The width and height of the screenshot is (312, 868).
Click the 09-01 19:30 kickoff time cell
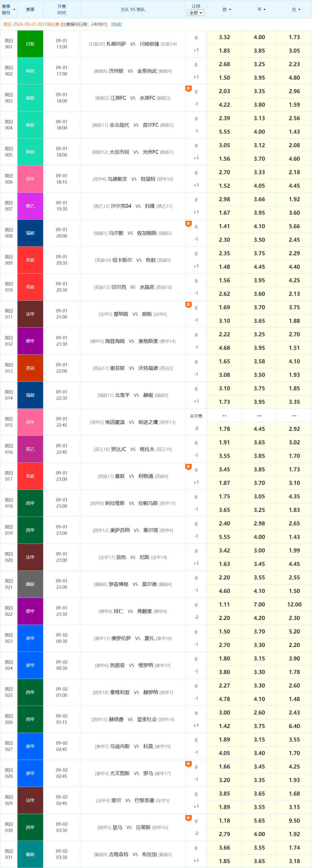(62, 206)
